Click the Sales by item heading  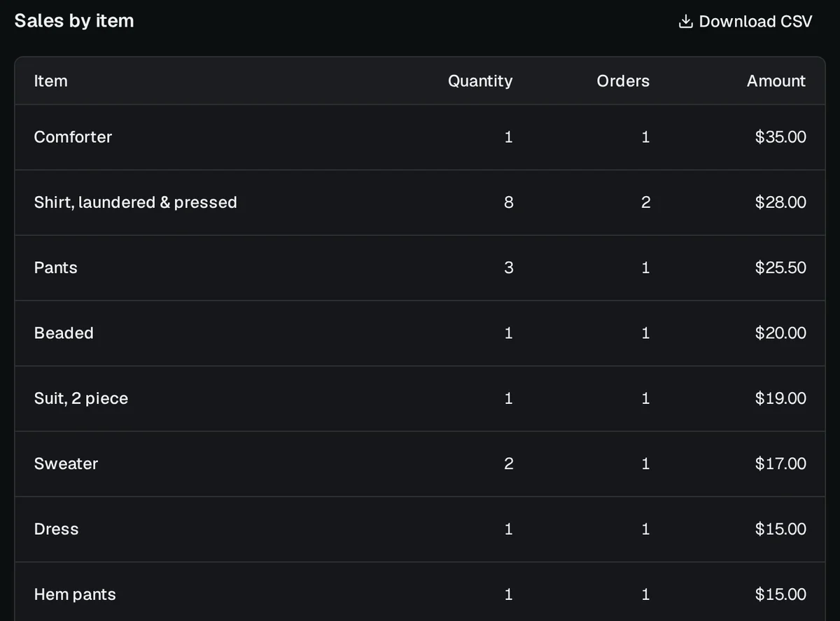coord(74,21)
